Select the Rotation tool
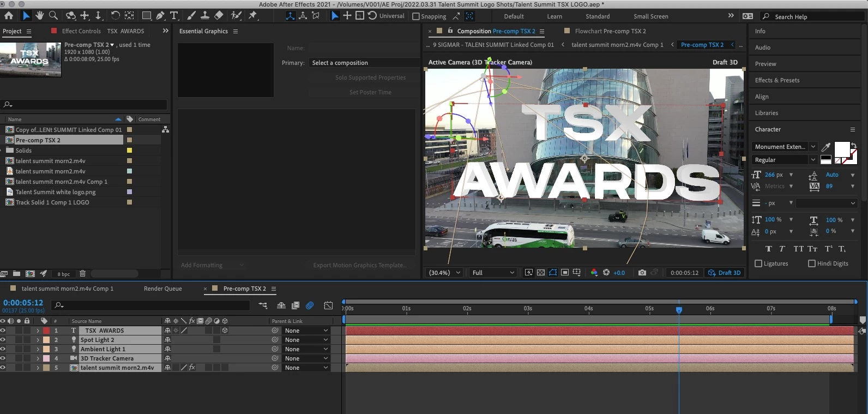 click(x=115, y=15)
